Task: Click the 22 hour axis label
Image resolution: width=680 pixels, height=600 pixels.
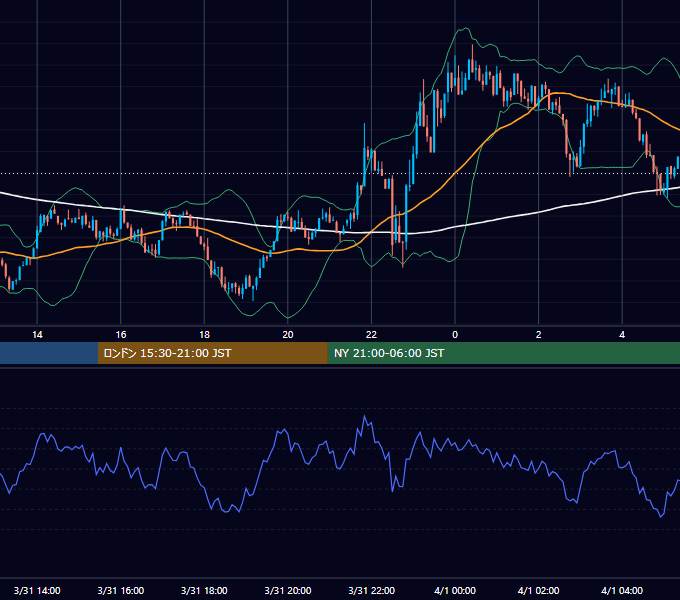Action: pos(371,335)
